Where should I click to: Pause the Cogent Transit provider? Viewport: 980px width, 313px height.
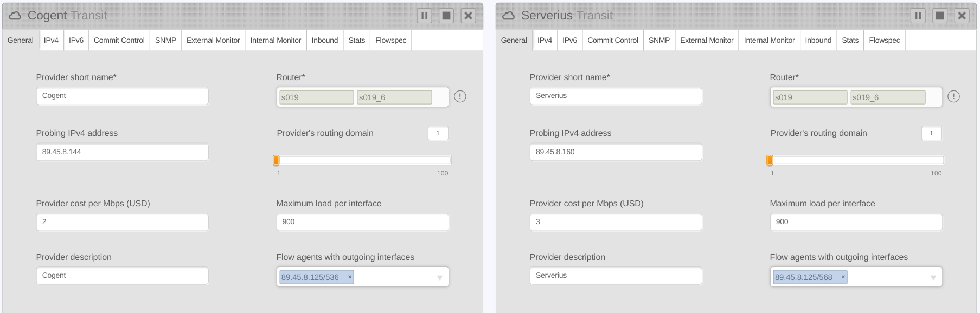click(x=424, y=16)
